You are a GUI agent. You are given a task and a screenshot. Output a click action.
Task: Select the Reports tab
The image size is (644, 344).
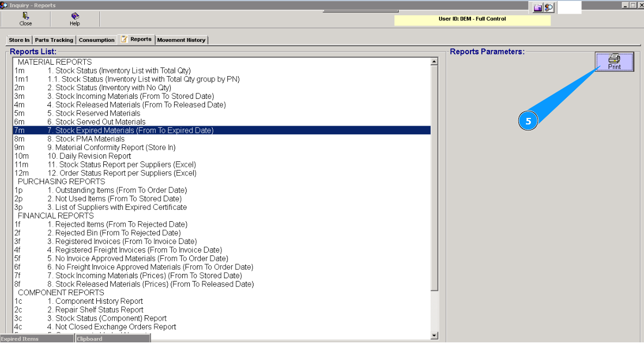137,39
